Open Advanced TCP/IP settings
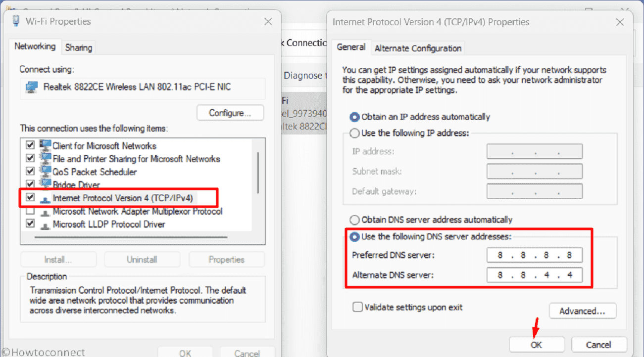This screenshot has width=644, height=357. click(x=582, y=311)
